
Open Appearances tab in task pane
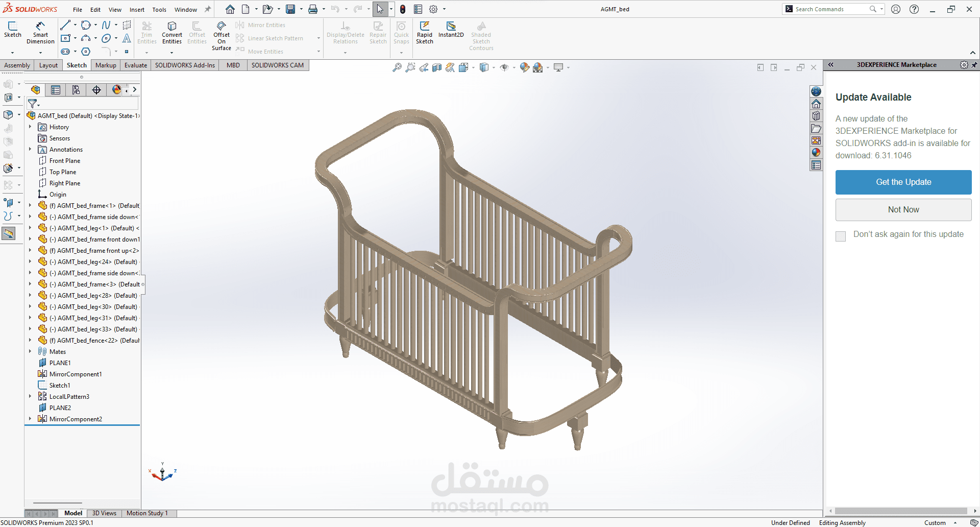coord(816,153)
